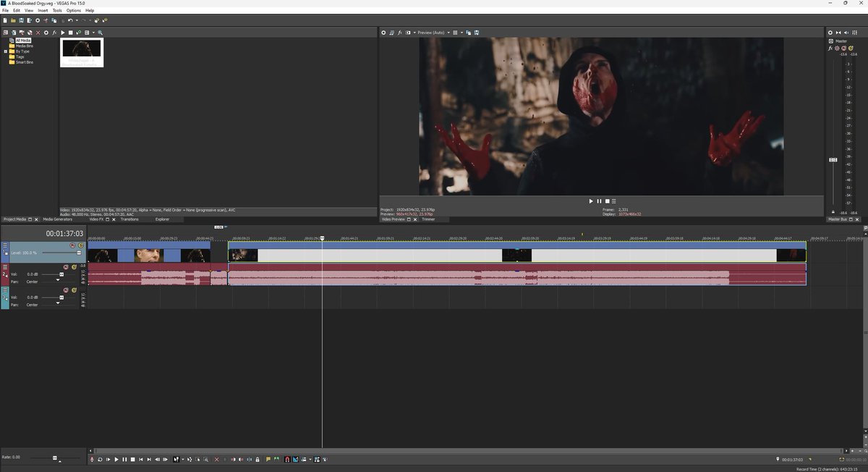Click Play in the video preview window
Screen dimensions: 868x472
click(590, 201)
